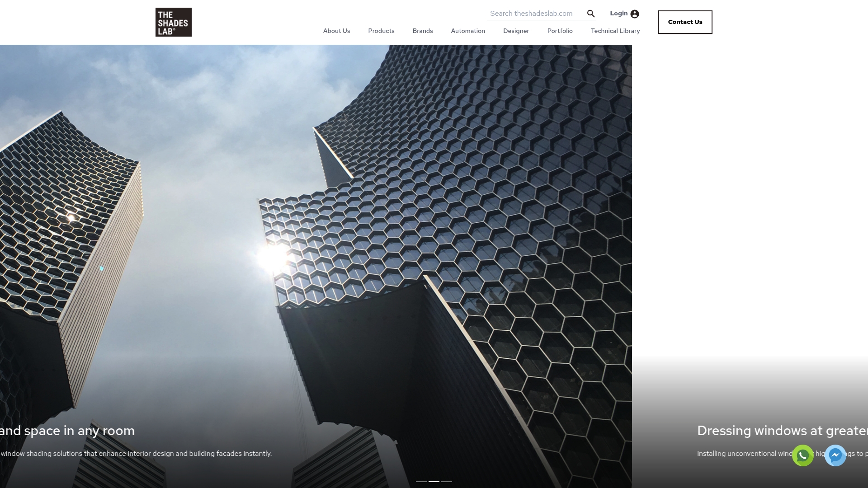Open the Products menu

point(381,31)
